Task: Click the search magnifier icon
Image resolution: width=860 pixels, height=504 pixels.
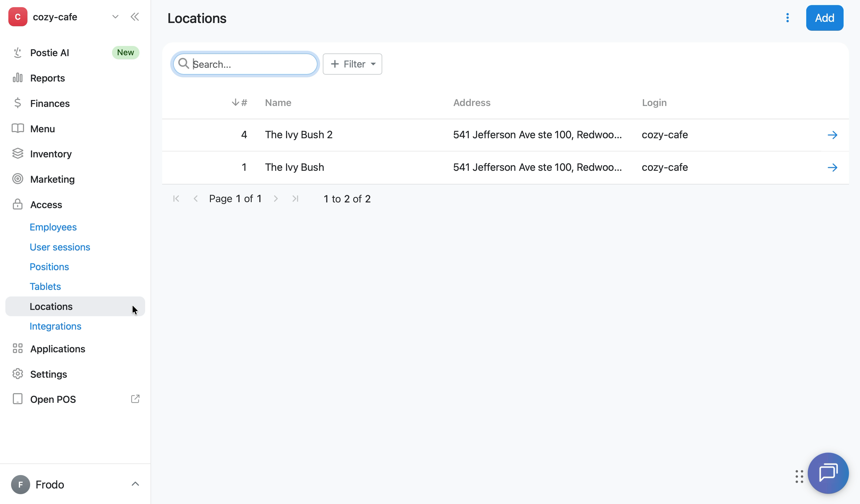Action: click(x=184, y=64)
